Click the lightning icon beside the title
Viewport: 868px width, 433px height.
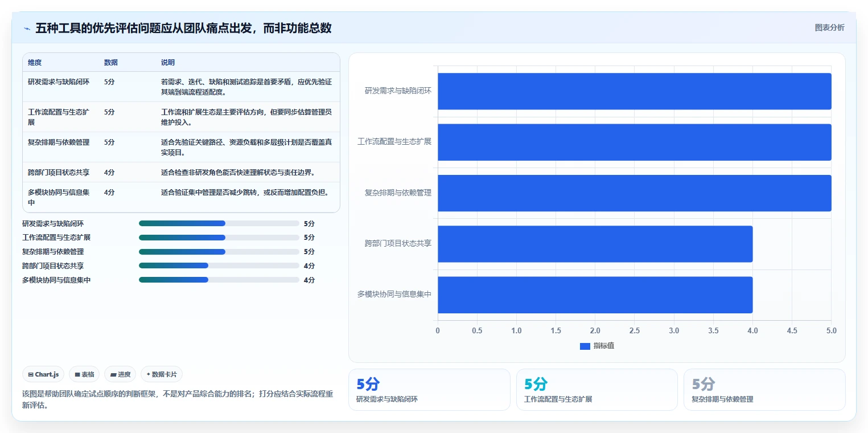pos(27,28)
